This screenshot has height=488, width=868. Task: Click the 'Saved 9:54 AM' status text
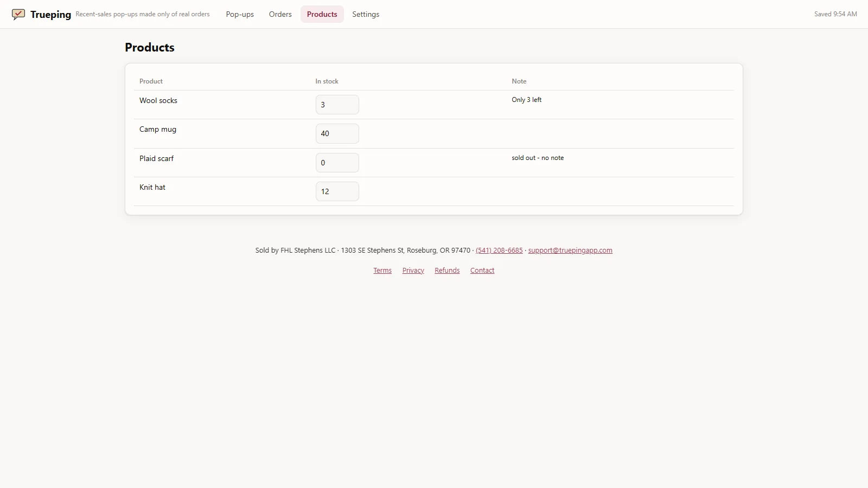pos(835,14)
